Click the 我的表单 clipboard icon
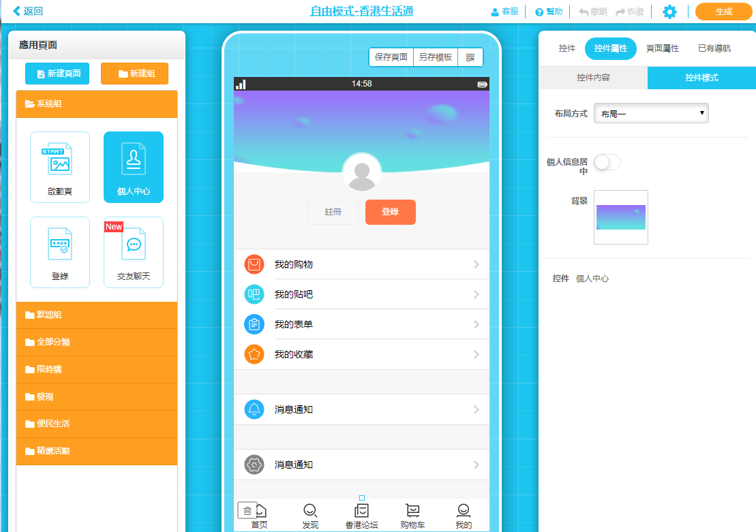Screen dimensions: 756x532 254,324
